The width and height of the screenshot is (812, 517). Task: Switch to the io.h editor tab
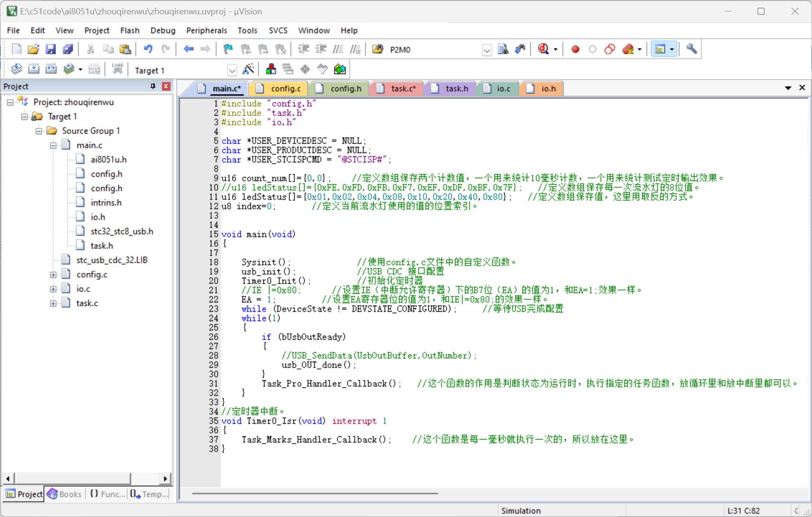(x=543, y=89)
